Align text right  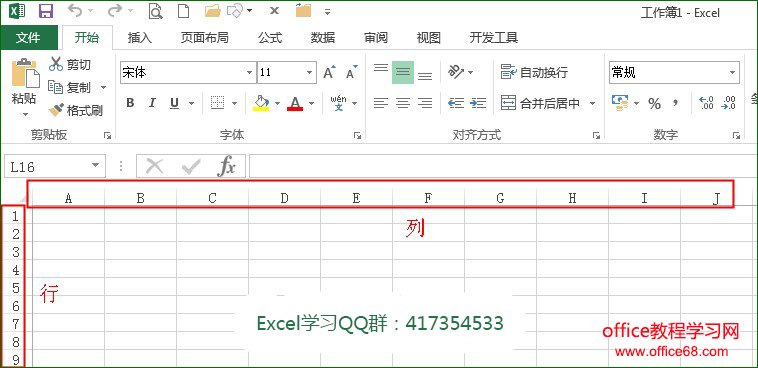point(425,103)
